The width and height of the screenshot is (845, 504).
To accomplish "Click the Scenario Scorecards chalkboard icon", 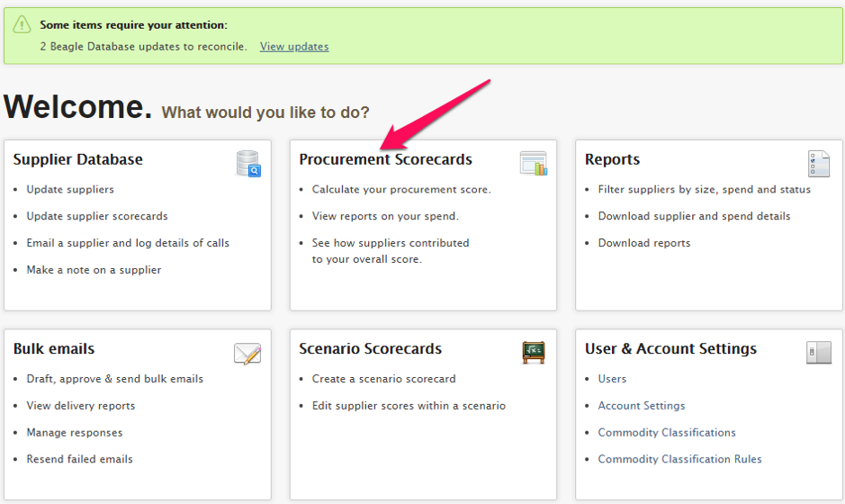I will 534,353.
